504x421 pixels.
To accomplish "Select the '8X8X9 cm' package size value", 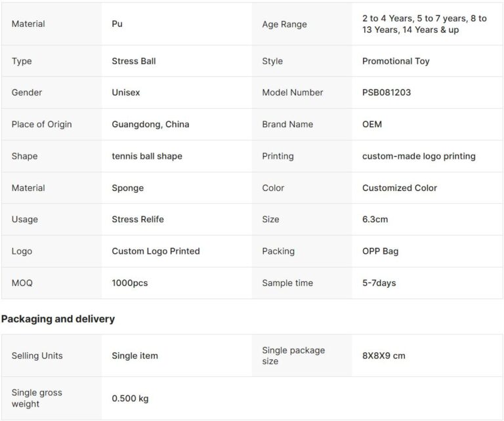I will click(x=384, y=355).
